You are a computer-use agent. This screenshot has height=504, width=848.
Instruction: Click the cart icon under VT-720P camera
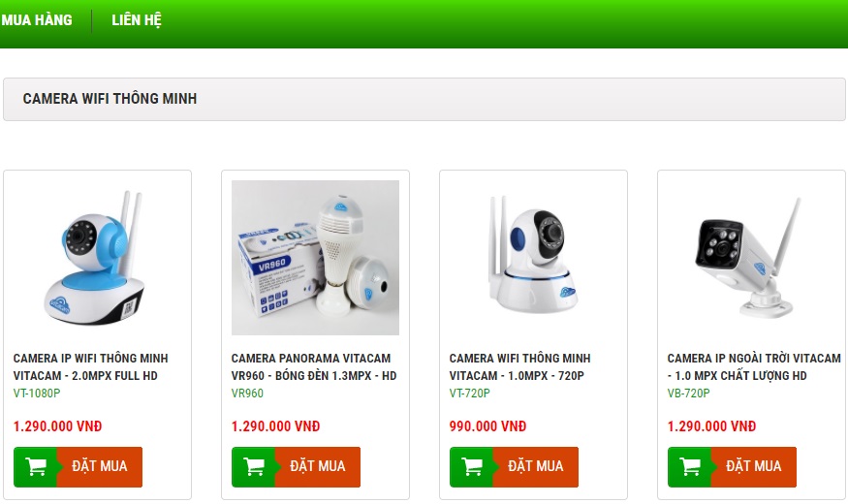click(x=472, y=467)
